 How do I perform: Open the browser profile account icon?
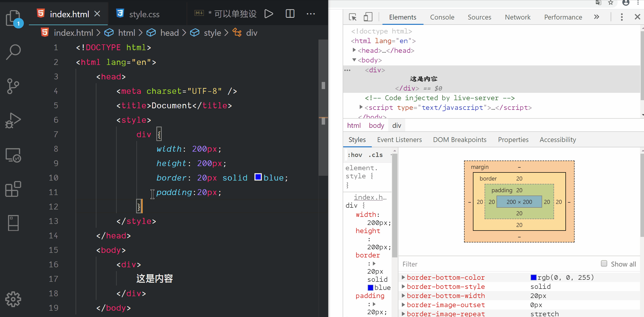click(x=626, y=3)
